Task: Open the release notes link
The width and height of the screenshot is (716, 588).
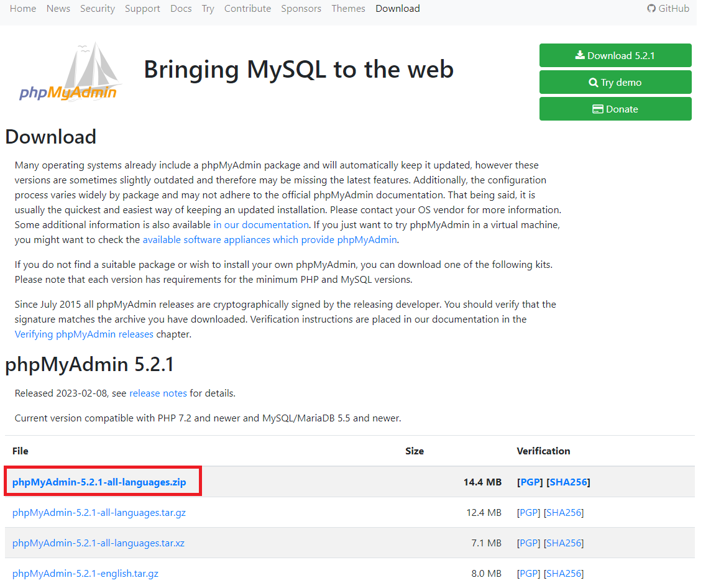Action: point(158,393)
